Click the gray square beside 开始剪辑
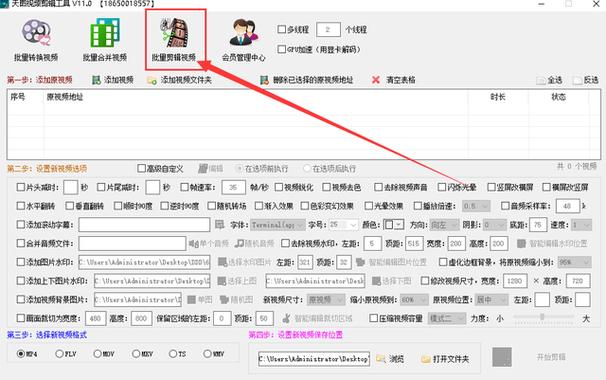Screen dimensions: 606x380 502,357
